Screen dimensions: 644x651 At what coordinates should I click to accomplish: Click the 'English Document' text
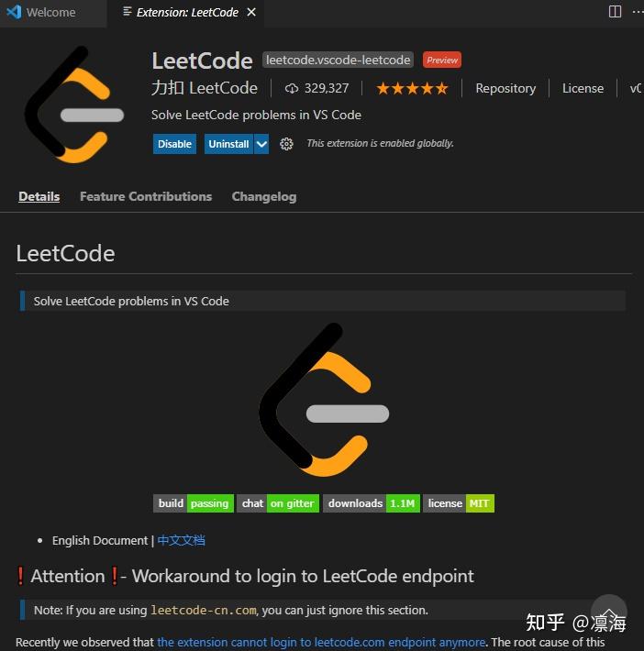(x=100, y=540)
